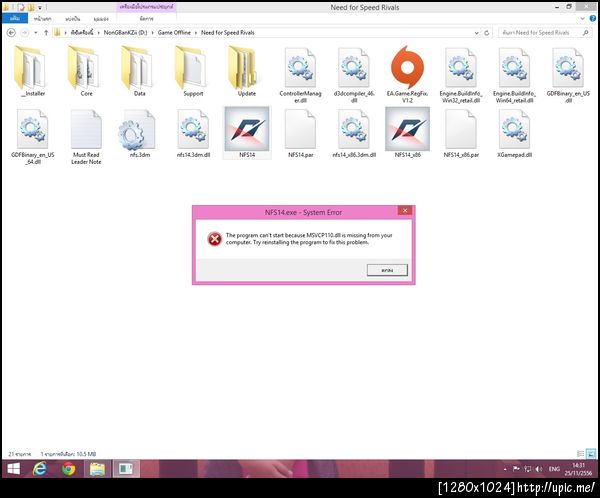Open Explorer help icon
Image resolution: width=600 pixels, height=498 pixels.
click(x=593, y=18)
